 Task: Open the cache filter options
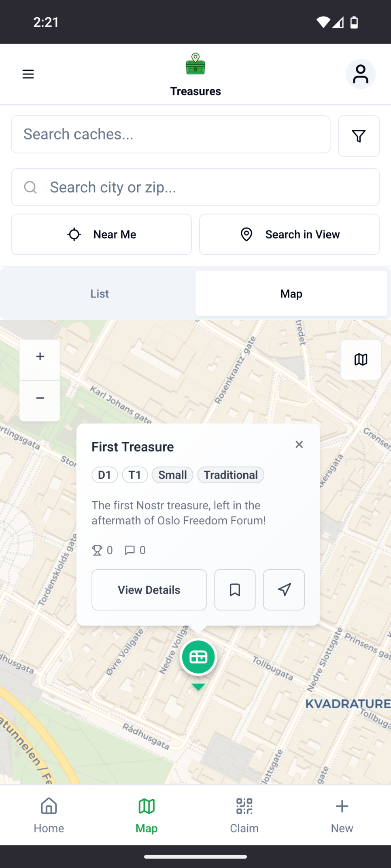[359, 136]
